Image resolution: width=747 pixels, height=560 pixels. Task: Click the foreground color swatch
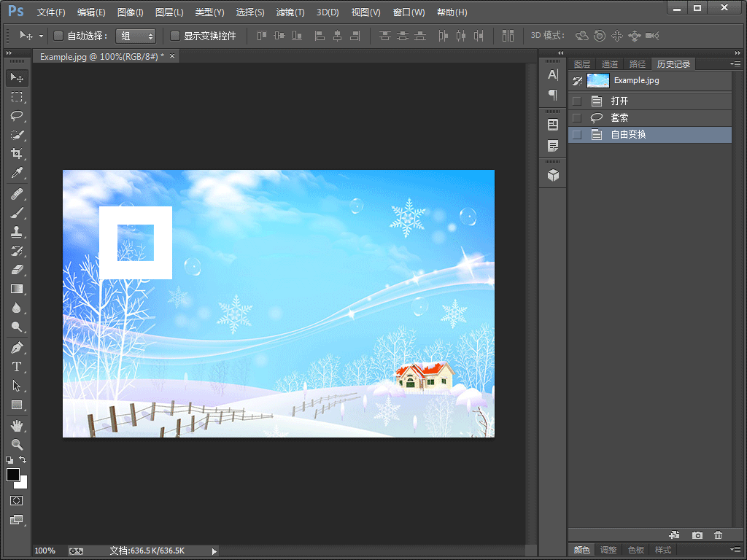pos(13,474)
